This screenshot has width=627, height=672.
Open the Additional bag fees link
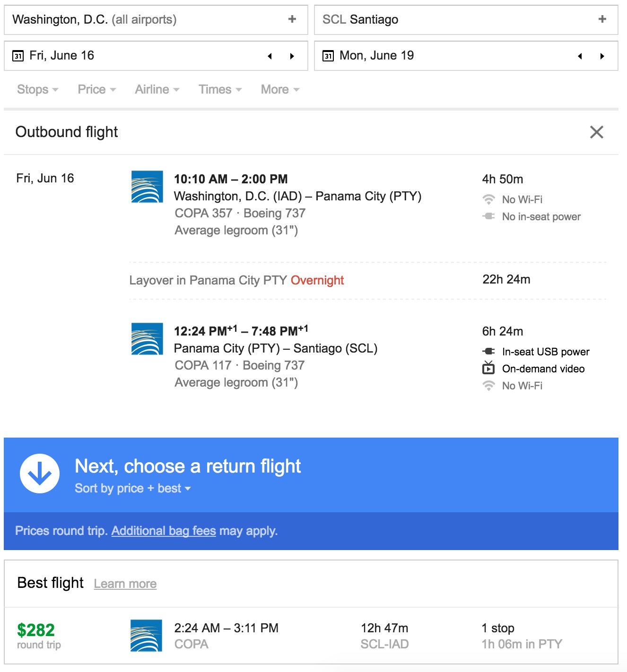(x=164, y=531)
